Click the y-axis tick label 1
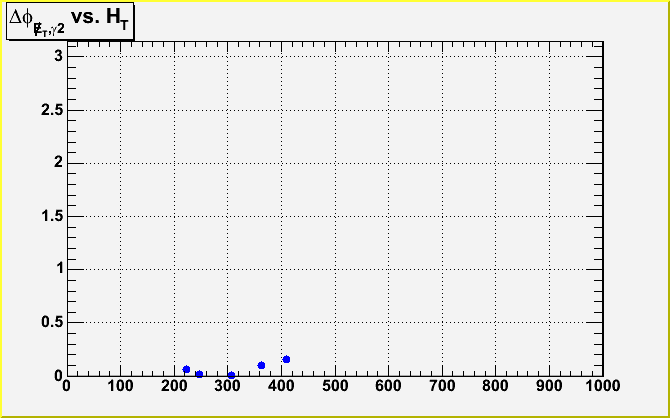 [58, 268]
